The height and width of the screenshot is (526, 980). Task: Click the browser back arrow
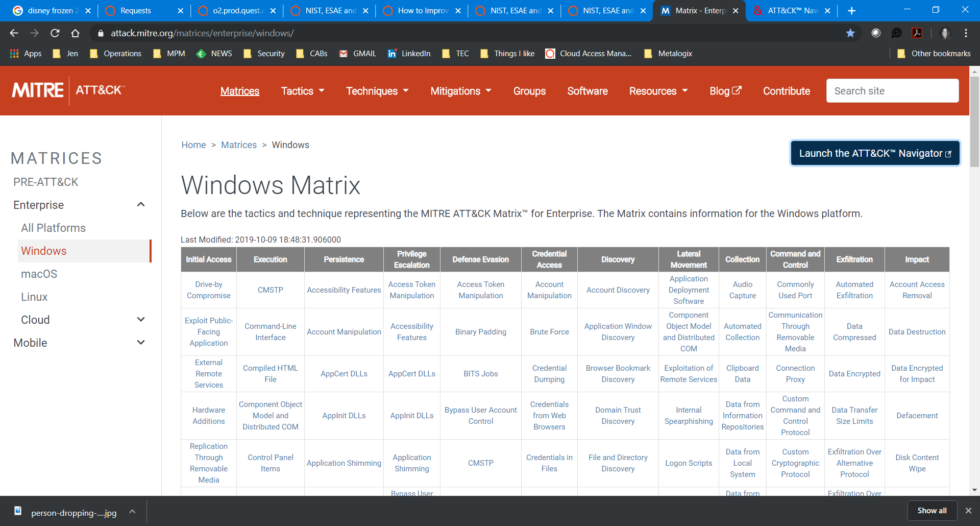[x=14, y=33]
